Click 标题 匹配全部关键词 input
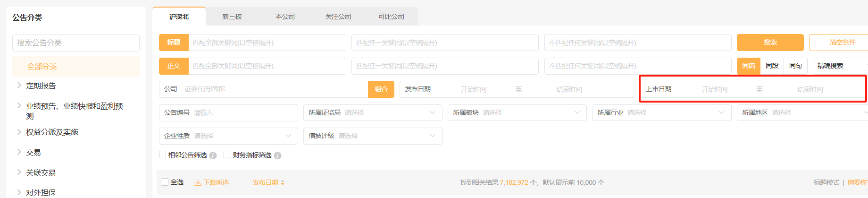The image size is (868, 198). 267,43
